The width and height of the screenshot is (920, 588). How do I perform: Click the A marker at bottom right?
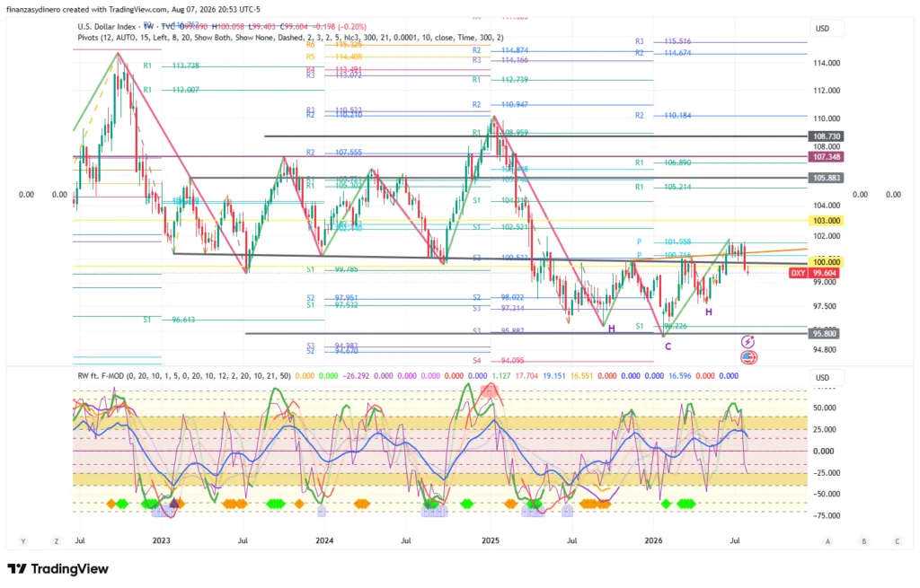click(827, 541)
